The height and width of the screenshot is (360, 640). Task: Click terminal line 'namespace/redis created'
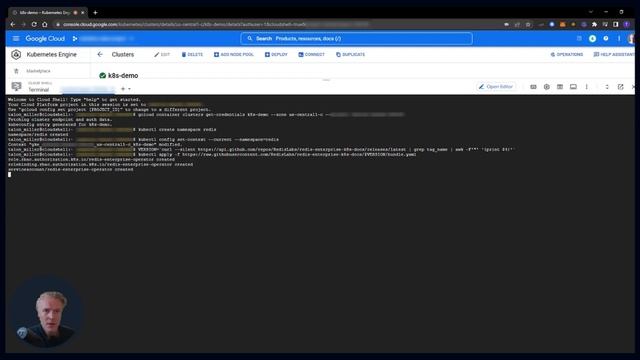(x=38, y=134)
